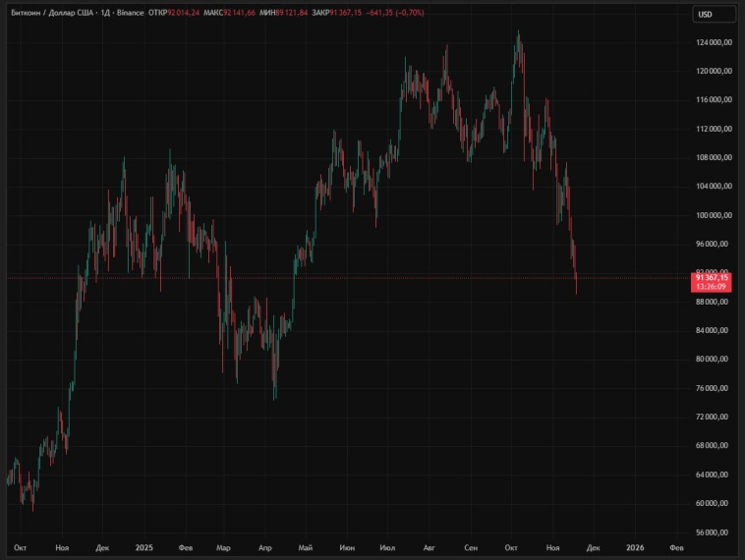Select the Мар marker on time axis
The height and width of the screenshot is (560, 745).
(x=223, y=547)
